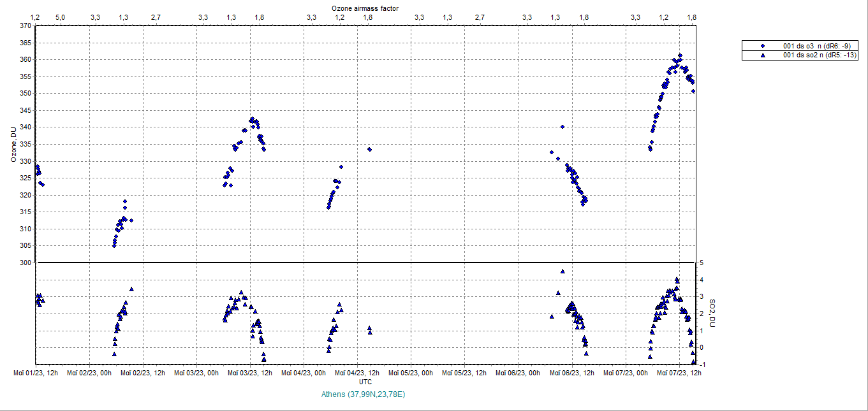Click the 300 tick label on ozone axis

[x=26, y=263]
